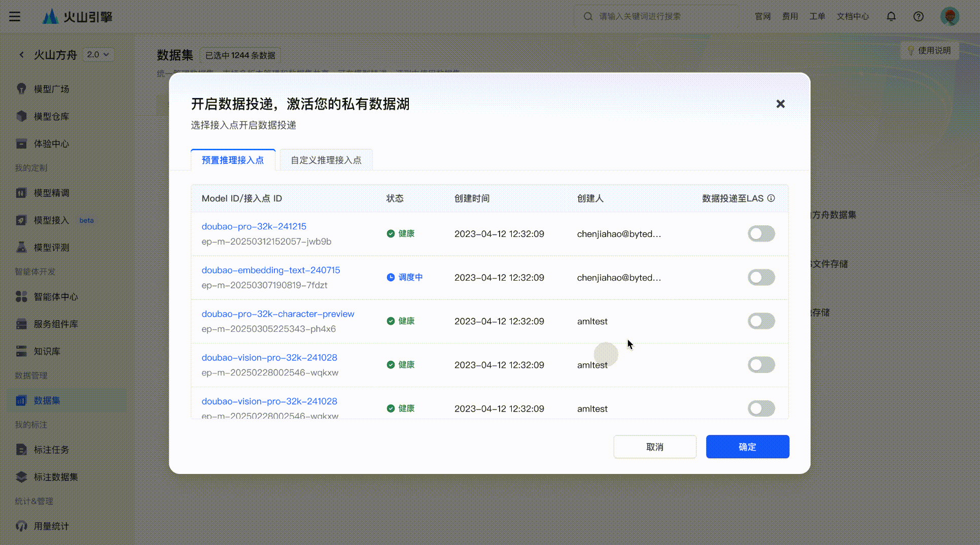
Task: Enable delivery toggle for doubao-pro-32k-241215
Action: pos(761,234)
